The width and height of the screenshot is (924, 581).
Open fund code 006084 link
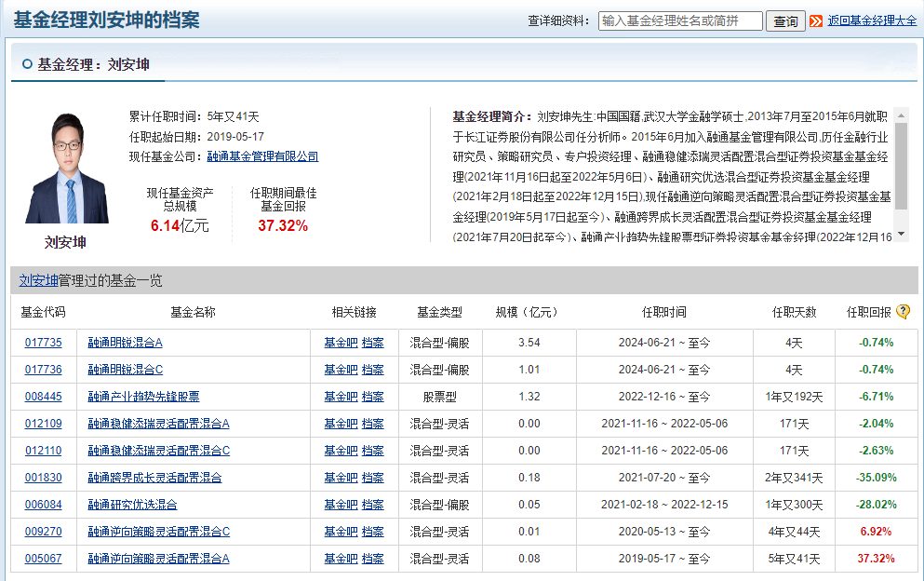tap(43, 505)
